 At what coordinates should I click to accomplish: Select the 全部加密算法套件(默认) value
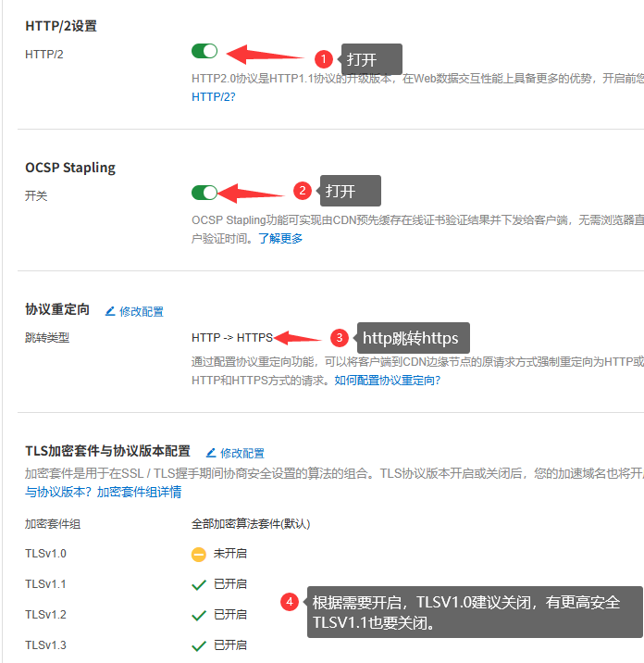251,524
